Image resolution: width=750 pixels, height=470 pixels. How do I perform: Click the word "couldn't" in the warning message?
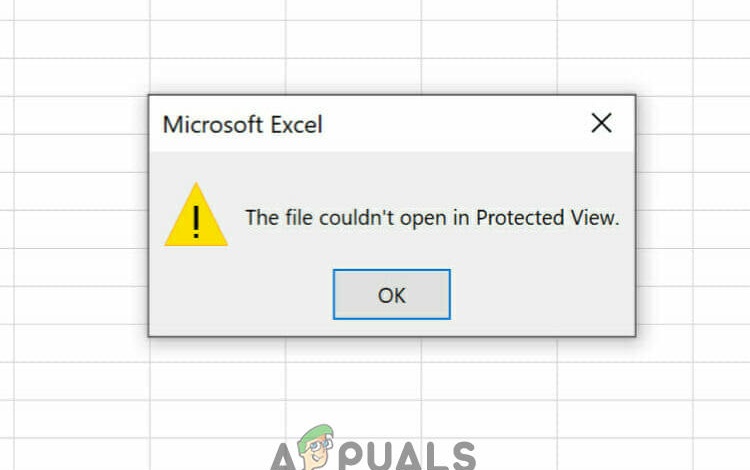click(x=357, y=218)
